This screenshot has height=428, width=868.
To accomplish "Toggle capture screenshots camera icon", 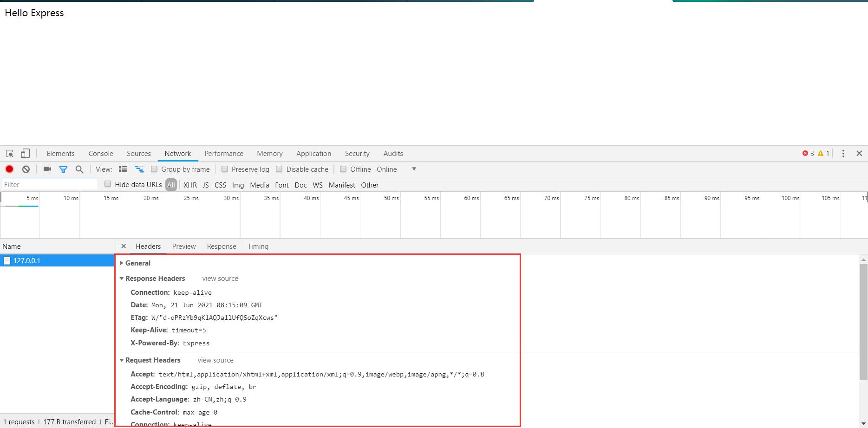I will 47,169.
